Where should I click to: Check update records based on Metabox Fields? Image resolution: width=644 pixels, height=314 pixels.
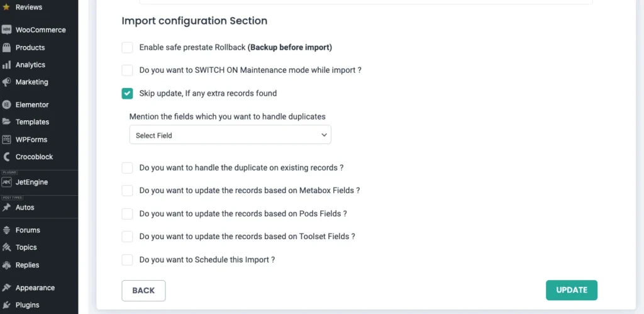click(x=128, y=190)
